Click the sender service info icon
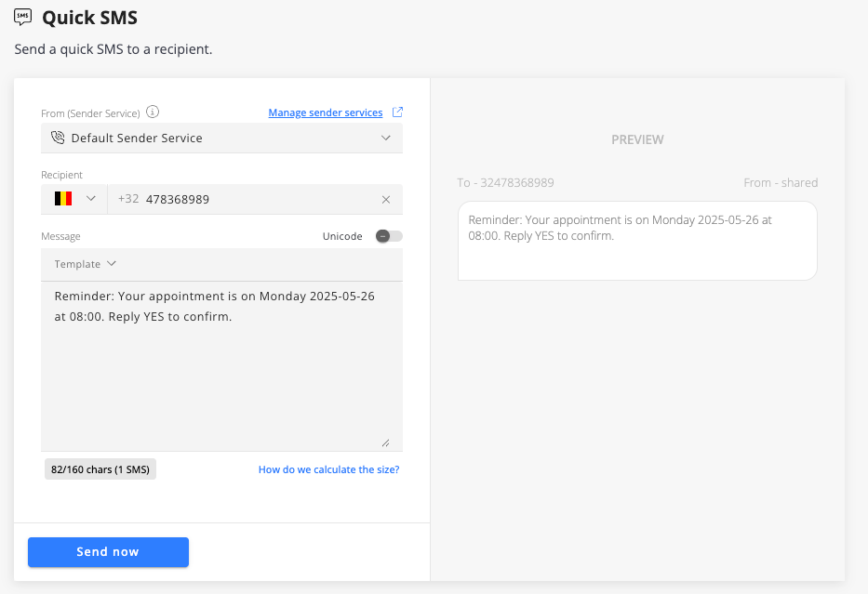 point(153,112)
